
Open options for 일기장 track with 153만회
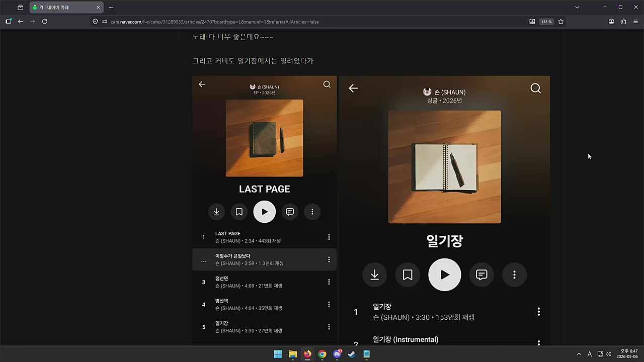(538, 312)
